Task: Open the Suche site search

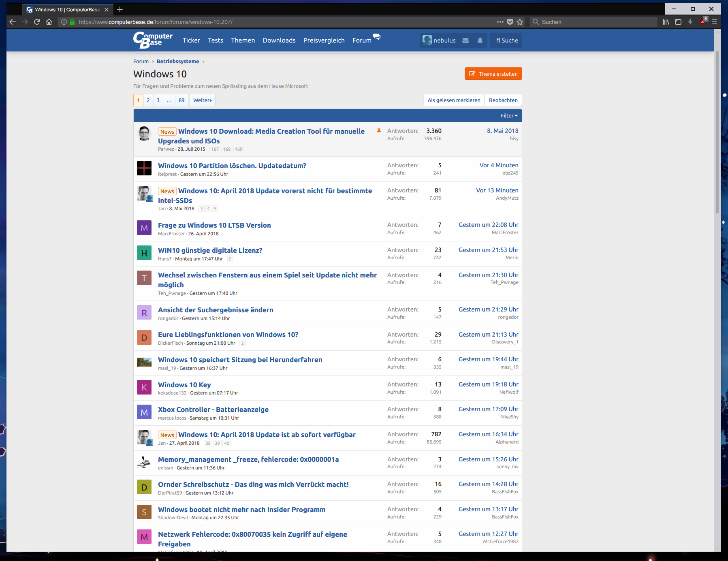Action: 506,41
